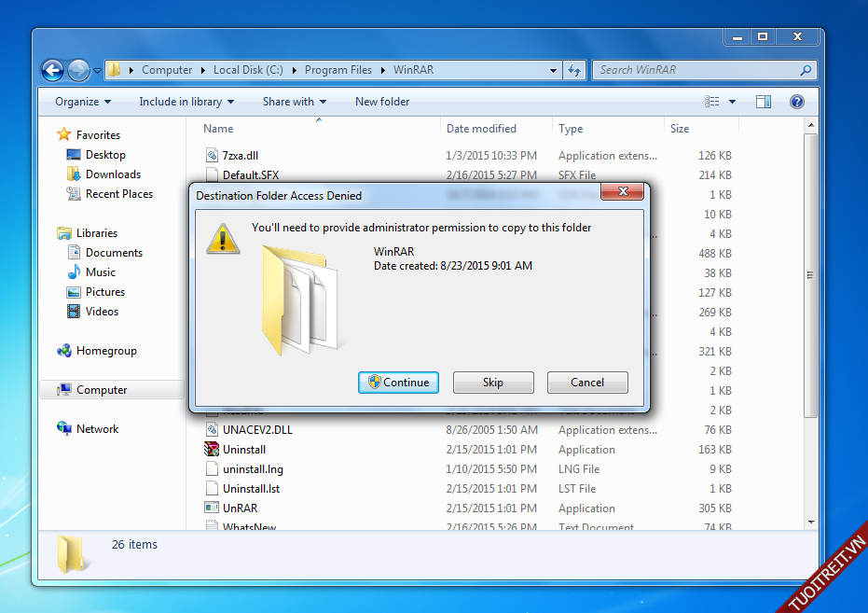This screenshot has height=613, width=868.
Task: Close the Access Denied dialog
Action: 623,191
